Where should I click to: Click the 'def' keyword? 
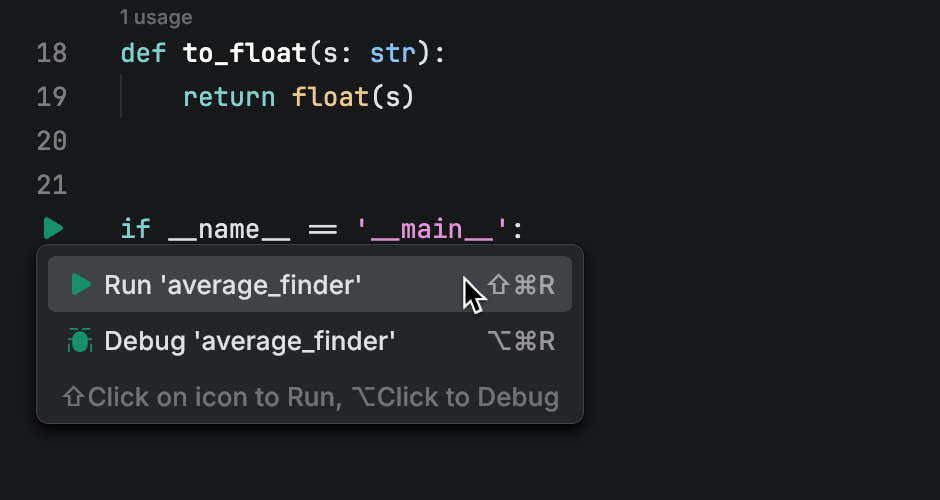[x=143, y=53]
